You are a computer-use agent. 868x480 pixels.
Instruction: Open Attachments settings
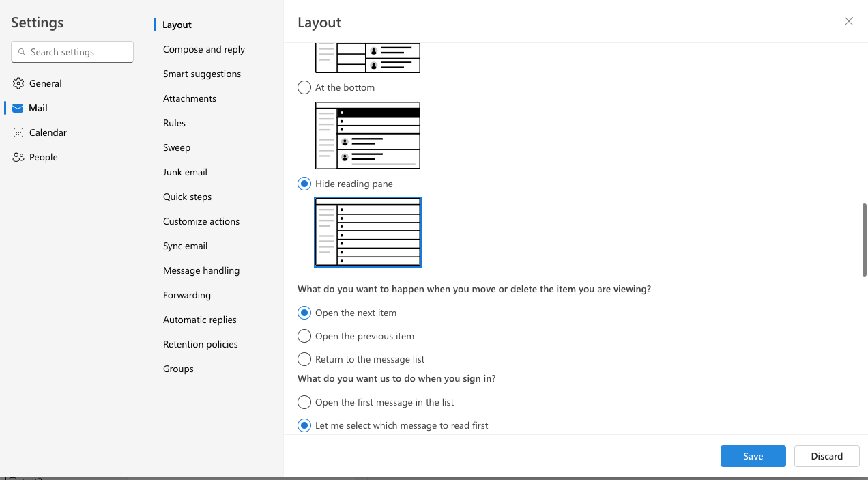pyautogui.click(x=190, y=98)
